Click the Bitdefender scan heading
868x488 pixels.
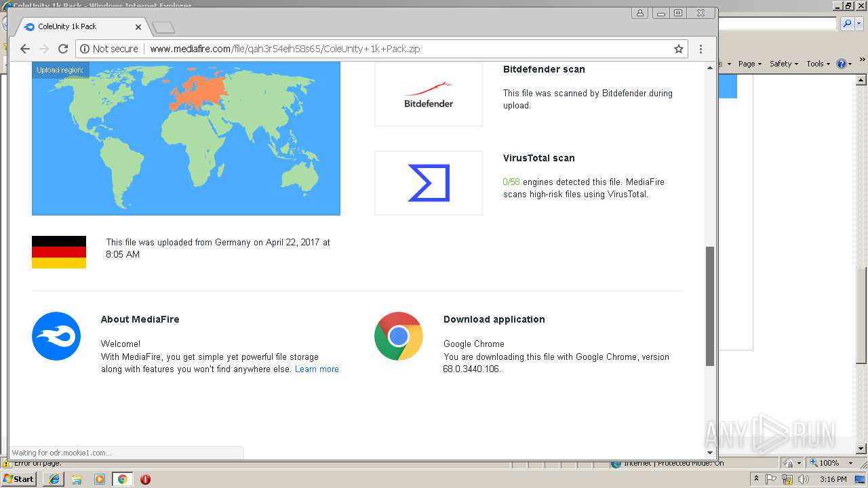point(544,69)
